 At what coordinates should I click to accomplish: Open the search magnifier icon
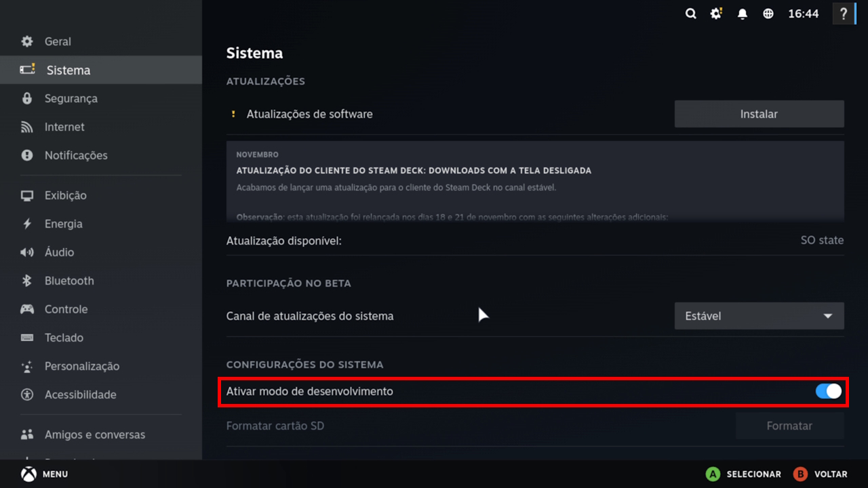coord(690,14)
